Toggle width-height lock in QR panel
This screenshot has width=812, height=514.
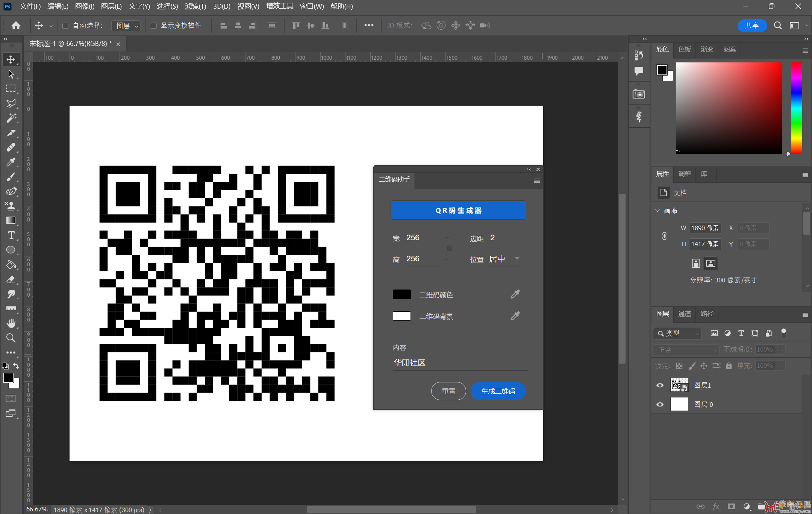[449, 248]
